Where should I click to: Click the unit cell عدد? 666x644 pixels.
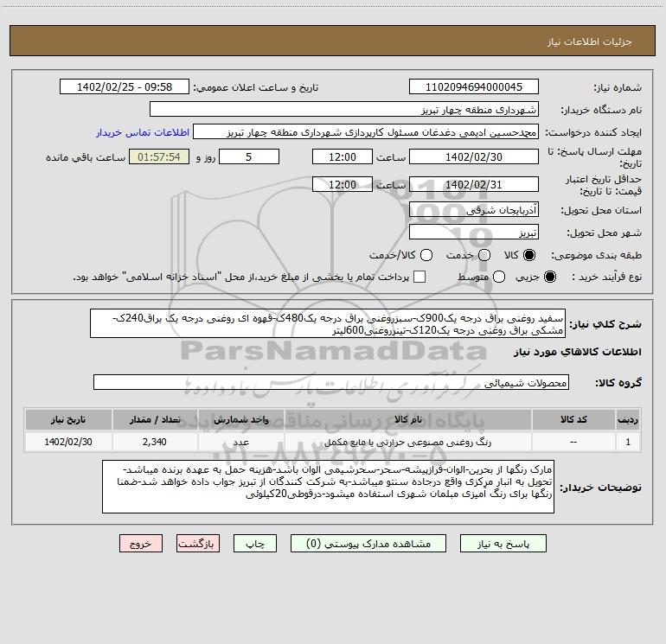coord(240,442)
